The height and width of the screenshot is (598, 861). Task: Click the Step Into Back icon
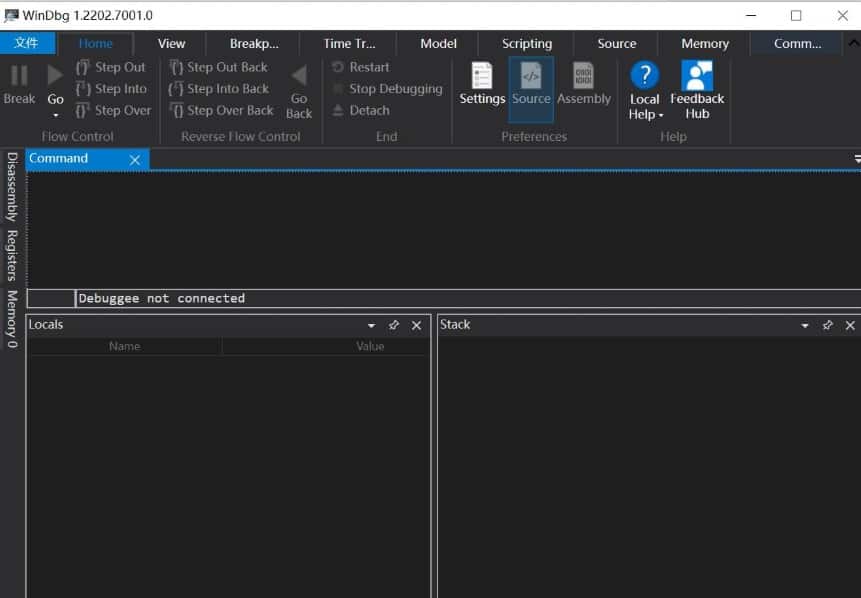[x=176, y=88]
